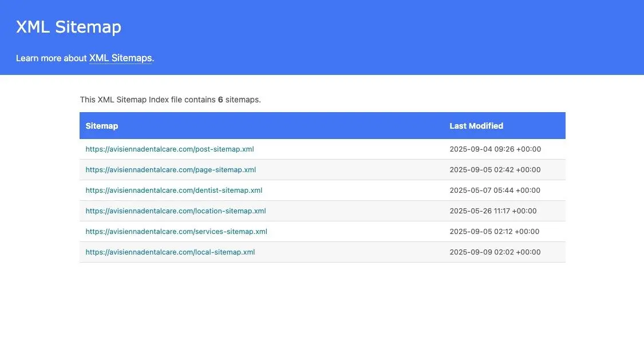Viewport: 644px width, 361px height.
Task: Open the post-sitemap.xml link
Action: click(169, 149)
